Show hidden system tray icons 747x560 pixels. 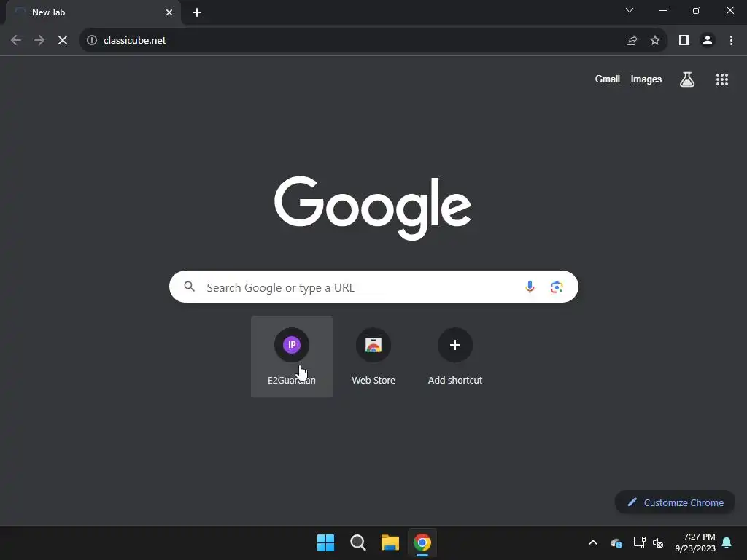(x=593, y=542)
